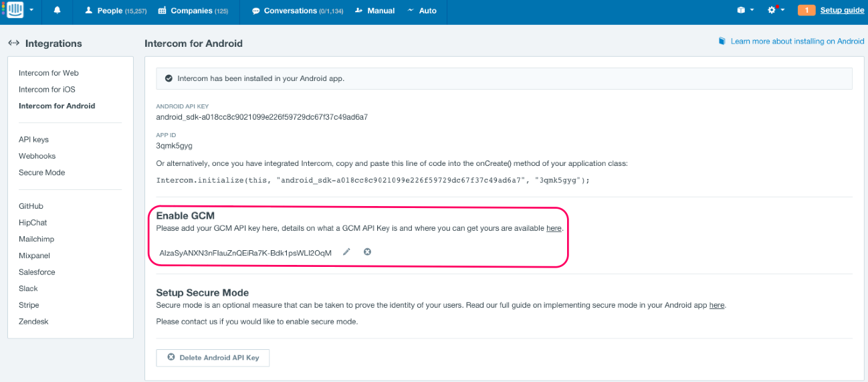This screenshot has width=868, height=382.
Task: Open Salesforce integration
Action: [x=37, y=272]
